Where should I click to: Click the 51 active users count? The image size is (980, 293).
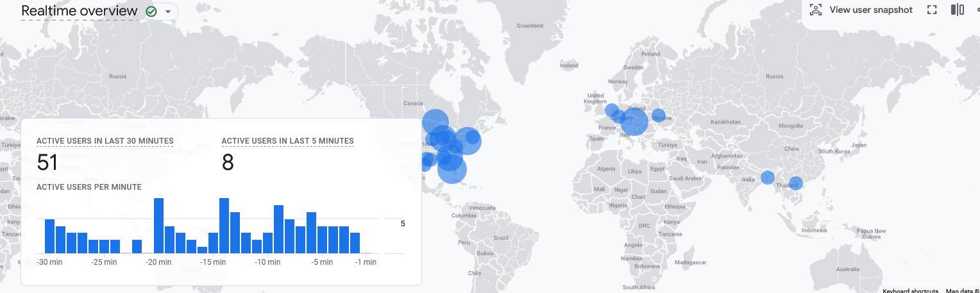coord(47,163)
